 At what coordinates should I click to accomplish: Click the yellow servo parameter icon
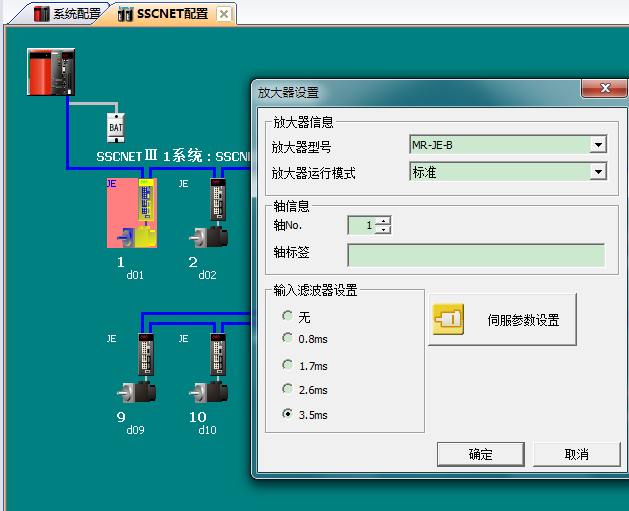(448, 320)
